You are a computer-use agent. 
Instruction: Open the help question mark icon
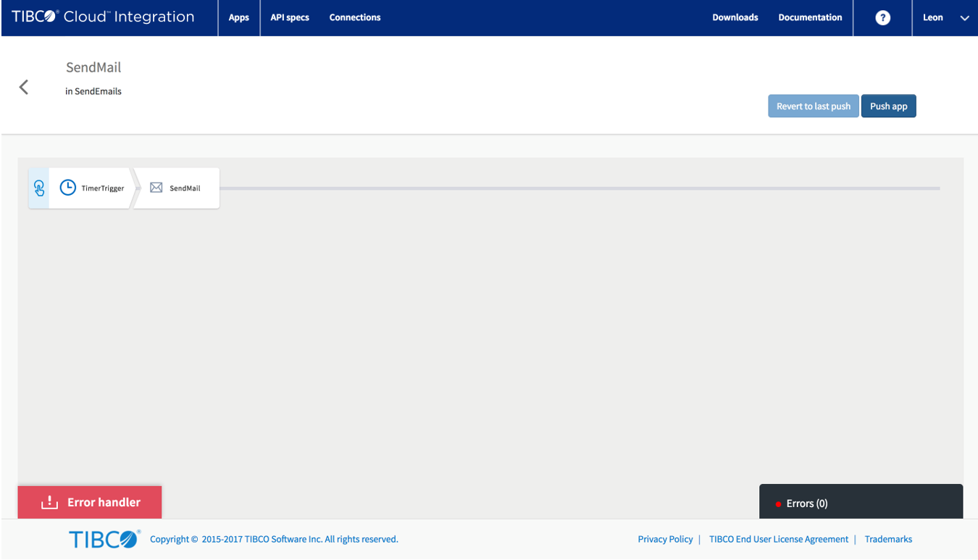click(x=882, y=18)
